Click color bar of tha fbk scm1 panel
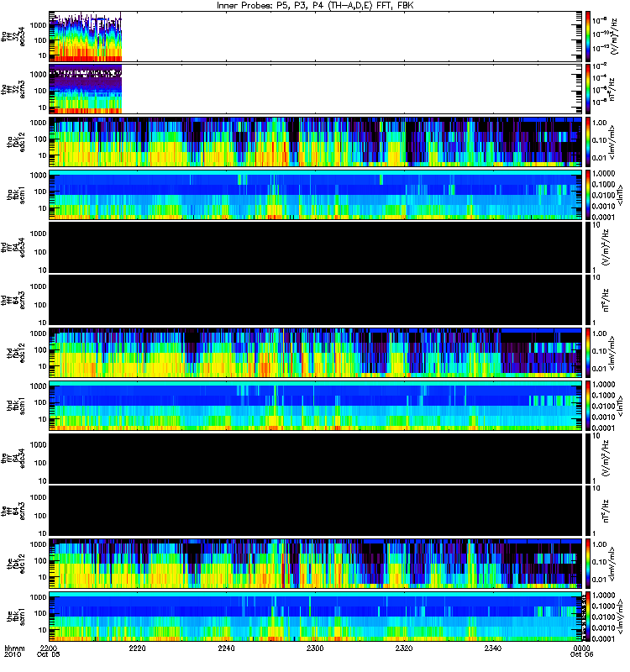This screenshot has width=630, height=672. pos(588,195)
